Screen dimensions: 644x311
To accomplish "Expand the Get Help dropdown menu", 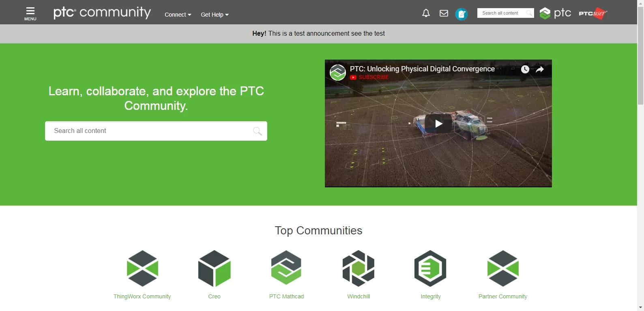I will [x=215, y=15].
